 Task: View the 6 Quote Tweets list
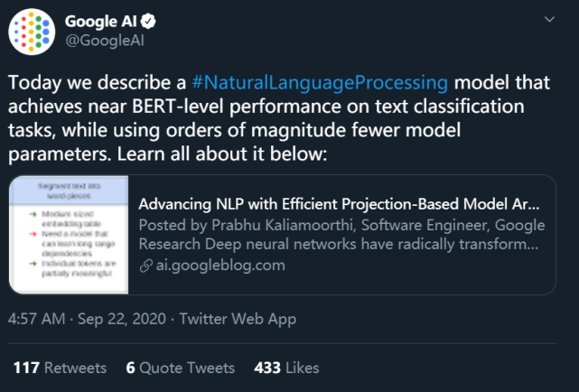[181, 368]
